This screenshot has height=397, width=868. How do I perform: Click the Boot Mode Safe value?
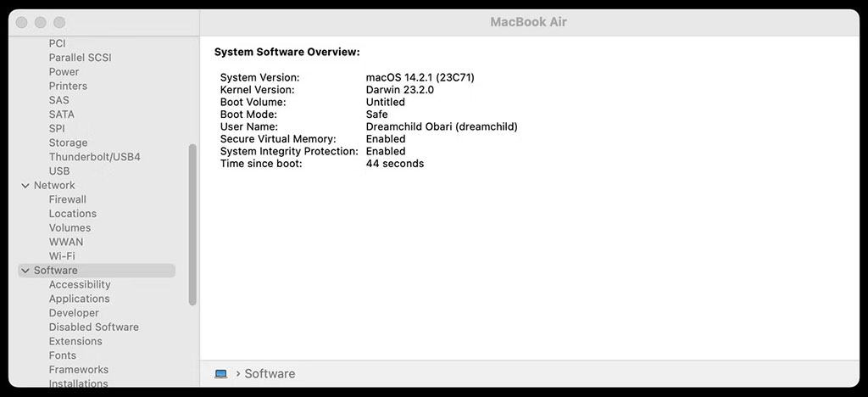[377, 115]
